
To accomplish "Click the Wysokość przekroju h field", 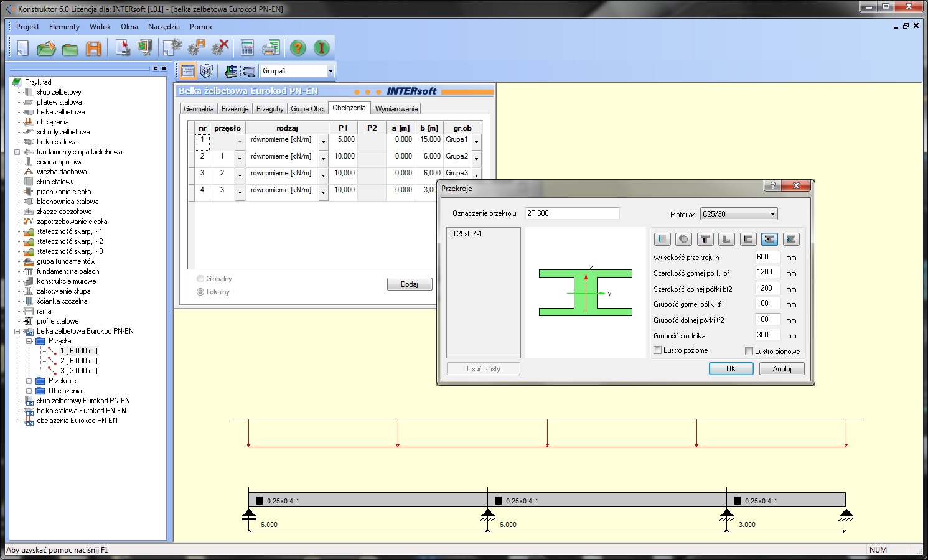I will (x=767, y=257).
